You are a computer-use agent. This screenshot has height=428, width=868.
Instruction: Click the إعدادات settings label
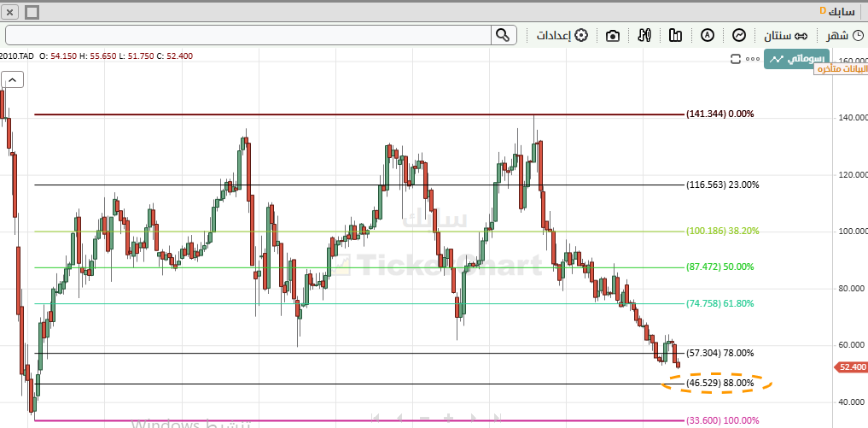tap(553, 35)
